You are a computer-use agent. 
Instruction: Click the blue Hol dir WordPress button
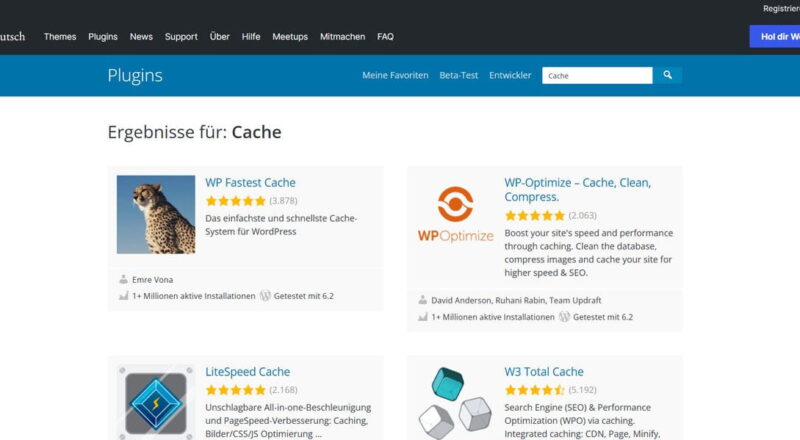pyautogui.click(x=774, y=36)
